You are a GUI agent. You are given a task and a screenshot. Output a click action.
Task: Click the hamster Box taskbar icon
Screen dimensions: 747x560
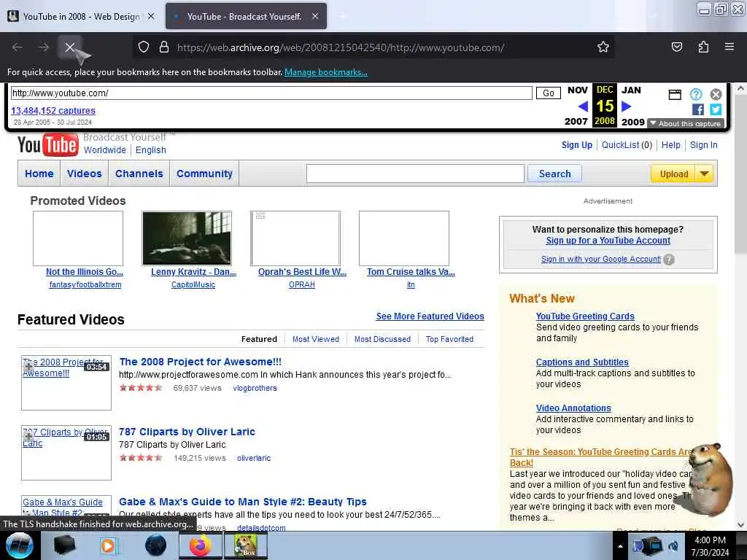(245, 545)
